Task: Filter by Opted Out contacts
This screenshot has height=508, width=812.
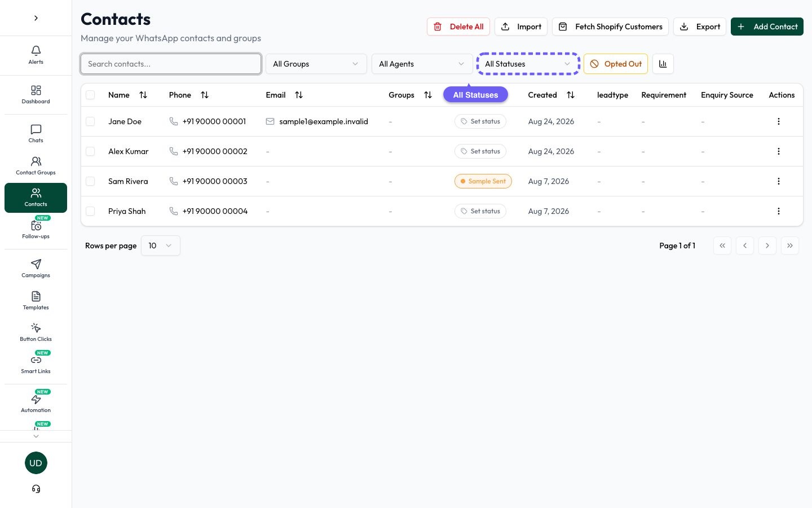Action: (616, 64)
